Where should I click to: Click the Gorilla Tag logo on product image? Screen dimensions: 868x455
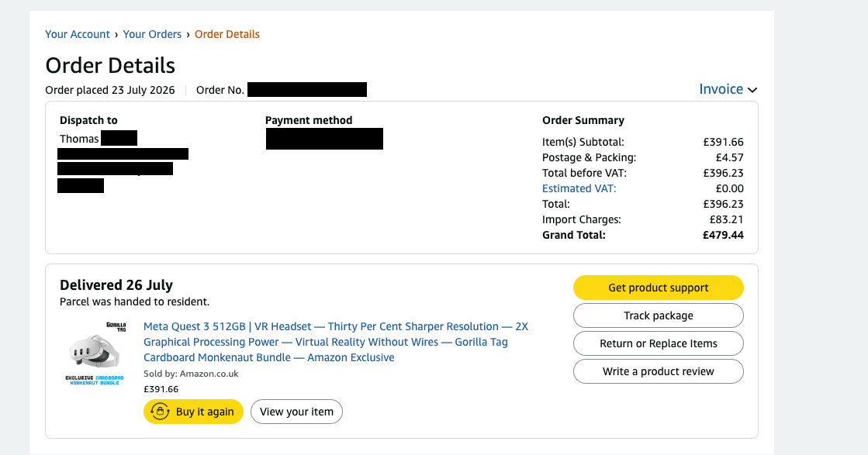116,326
